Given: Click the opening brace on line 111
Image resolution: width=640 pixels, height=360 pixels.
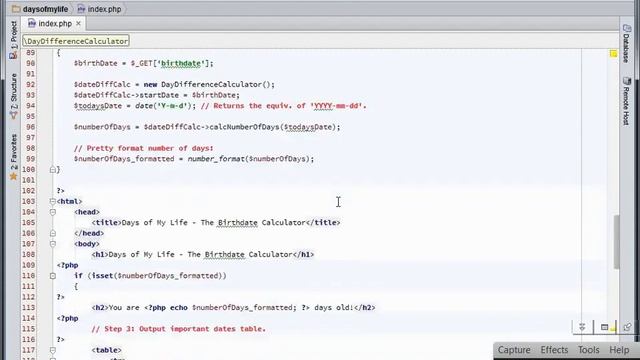Looking at the screenshot, I should pos(76,286).
